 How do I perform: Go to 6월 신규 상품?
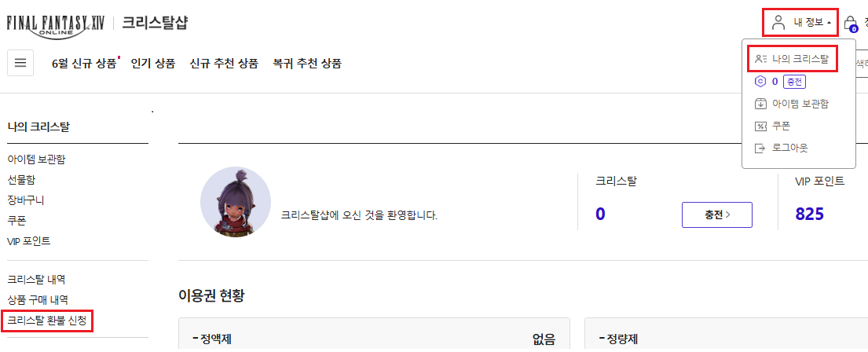(84, 63)
